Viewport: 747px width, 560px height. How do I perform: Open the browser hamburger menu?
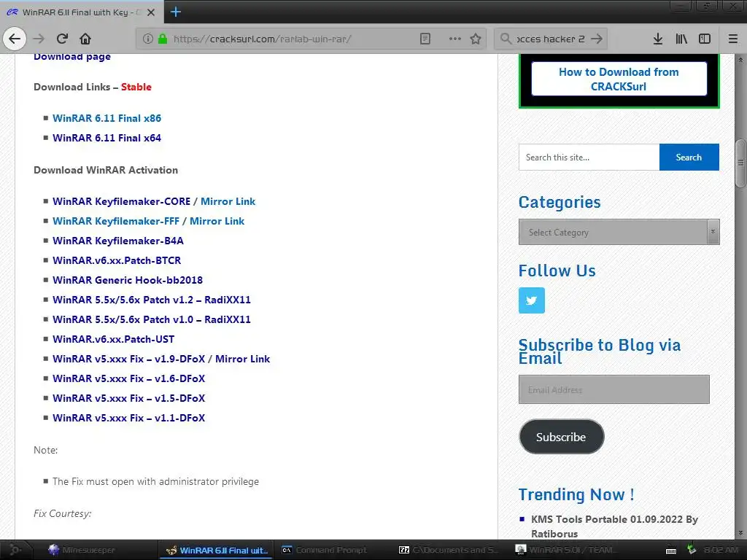pyautogui.click(x=732, y=39)
